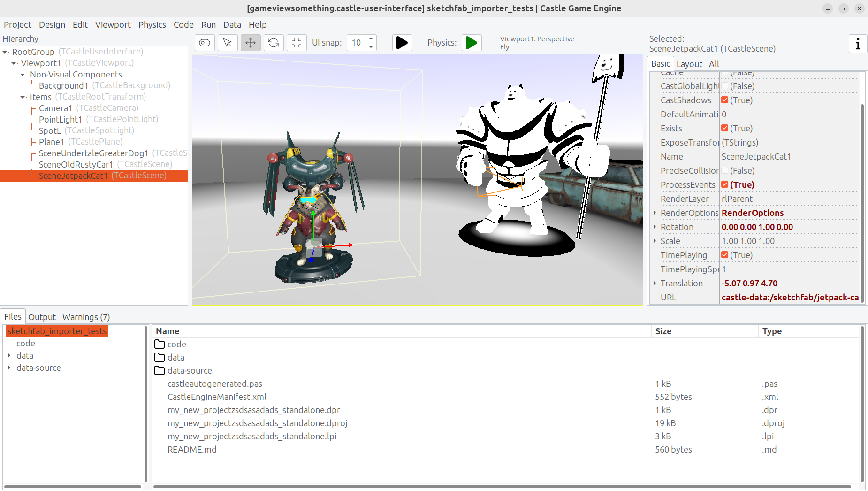This screenshot has height=491, width=868.
Task: Open the component info panel via the i icon
Action: pos(858,44)
